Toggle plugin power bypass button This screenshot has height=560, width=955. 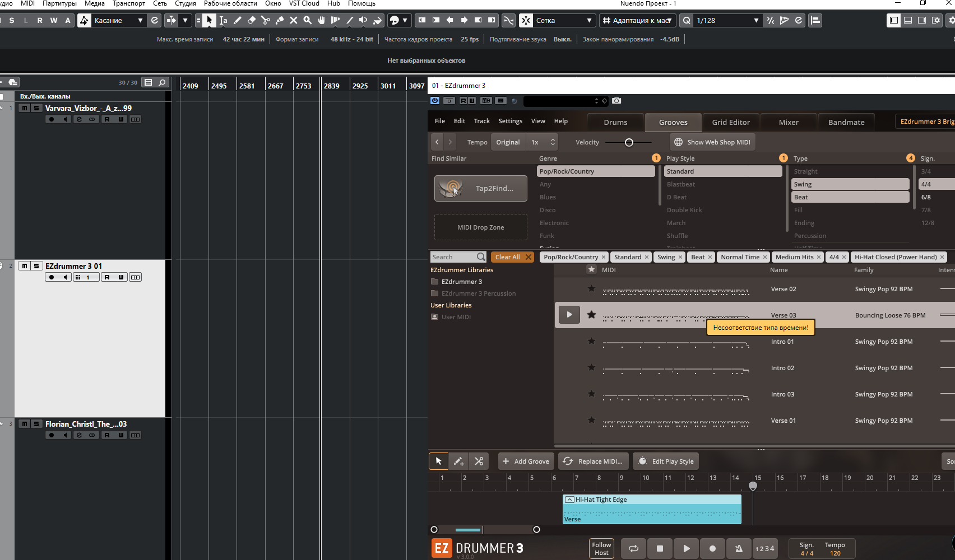pos(435,101)
